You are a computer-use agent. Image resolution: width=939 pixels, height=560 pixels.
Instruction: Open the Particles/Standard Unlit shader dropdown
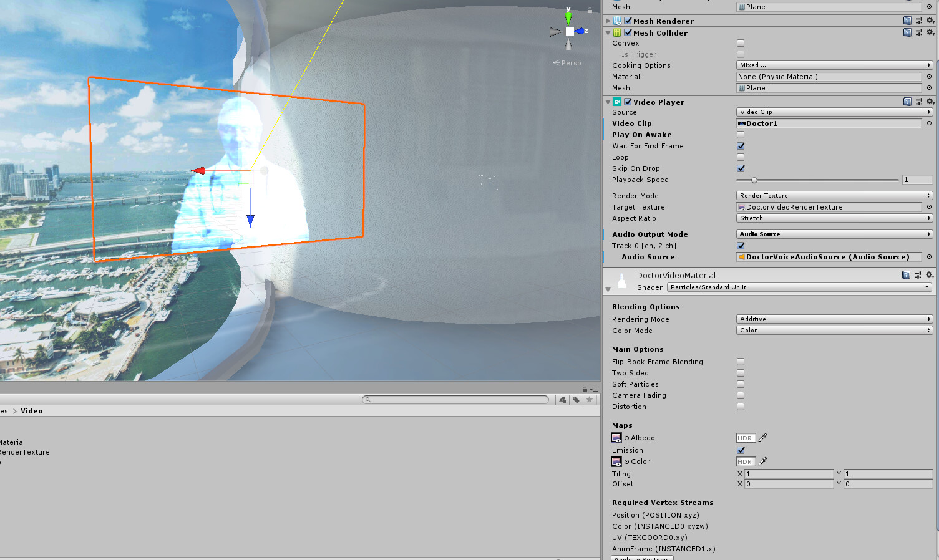[799, 287]
